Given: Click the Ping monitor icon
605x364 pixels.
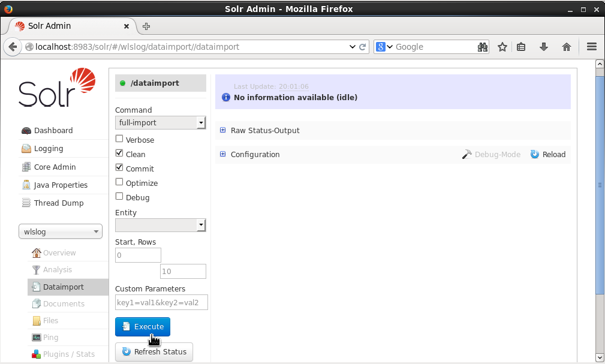Looking at the screenshot, I should tap(36, 338).
